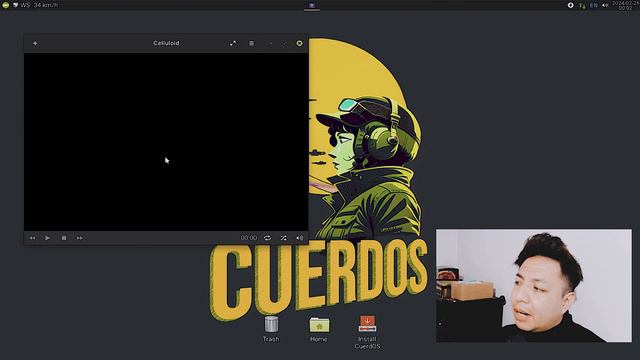Click the black video area in Celluloid
The width and height of the screenshot is (640, 360).
coord(166,142)
